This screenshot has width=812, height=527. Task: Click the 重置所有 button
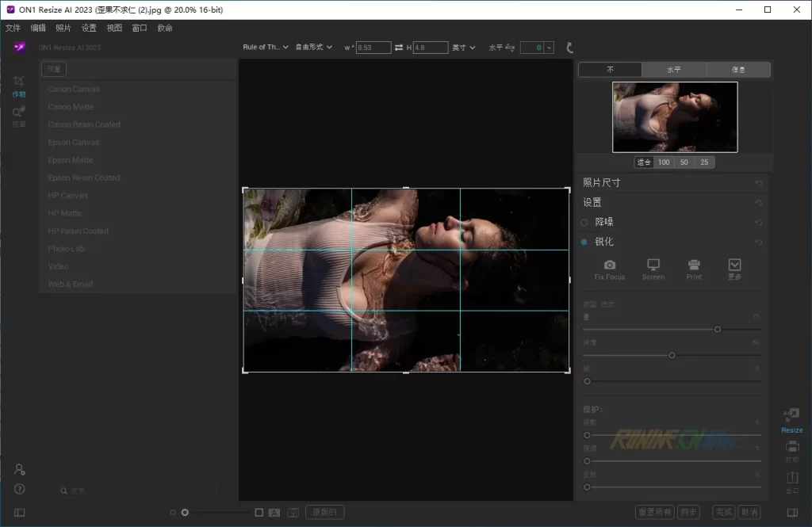(655, 513)
